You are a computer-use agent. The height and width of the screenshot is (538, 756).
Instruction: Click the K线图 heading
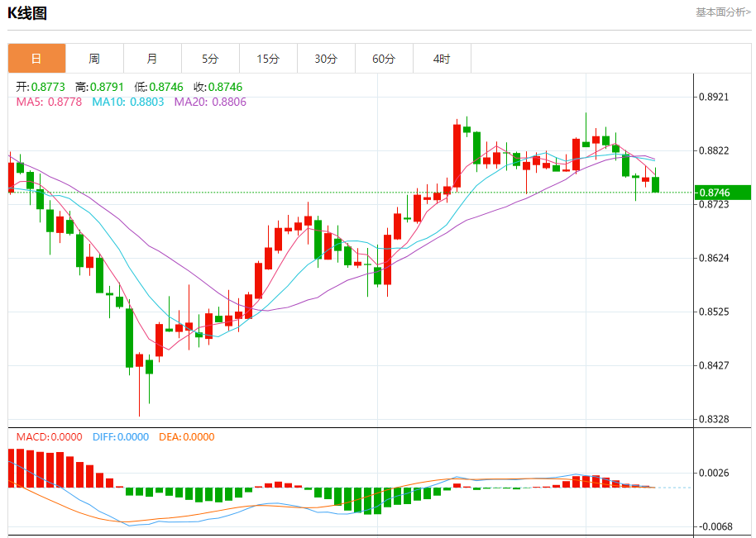[x=27, y=13]
